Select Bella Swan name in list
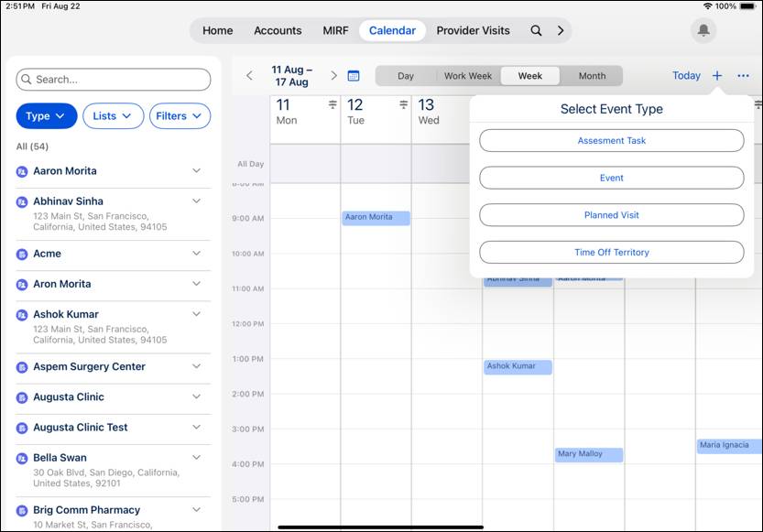This screenshot has width=763, height=532. (60, 458)
